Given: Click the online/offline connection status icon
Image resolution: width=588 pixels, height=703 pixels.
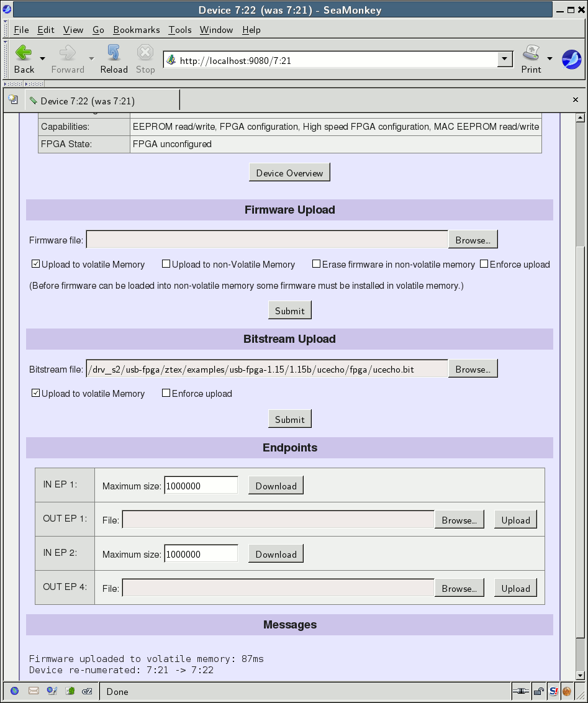Looking at the screenshot, I should coord(520,691).
